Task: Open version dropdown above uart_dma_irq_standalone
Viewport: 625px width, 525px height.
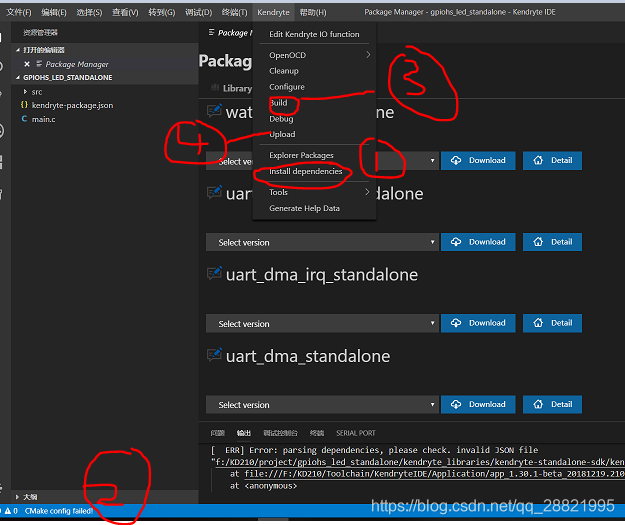Action: pos(322,242)
